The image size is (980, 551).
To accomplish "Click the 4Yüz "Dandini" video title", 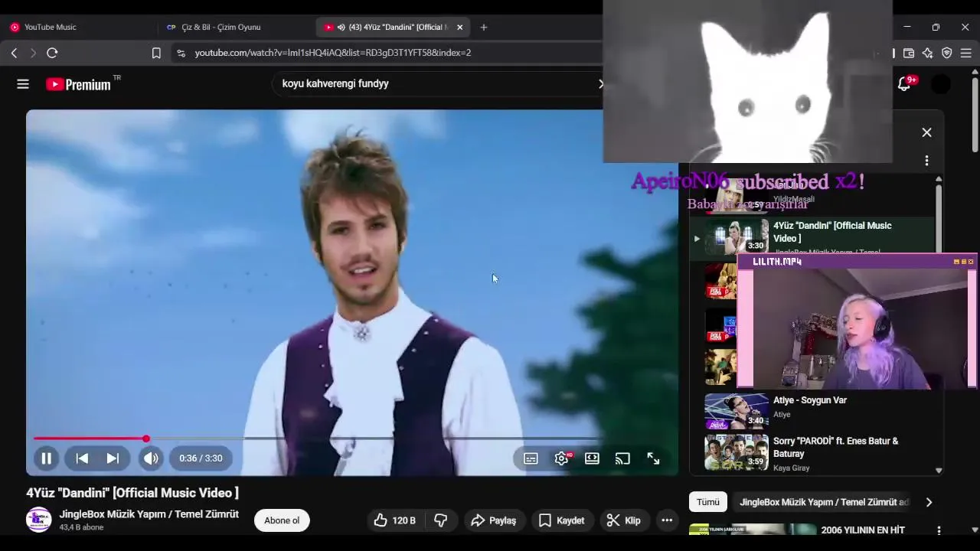I will (x=132, y=493).
